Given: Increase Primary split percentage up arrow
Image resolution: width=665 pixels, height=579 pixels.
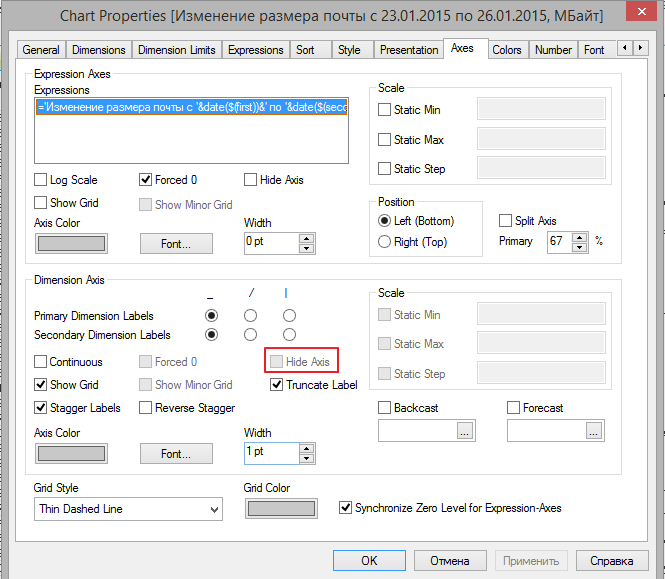Looking at the screenshot, I should click(579, 237).
